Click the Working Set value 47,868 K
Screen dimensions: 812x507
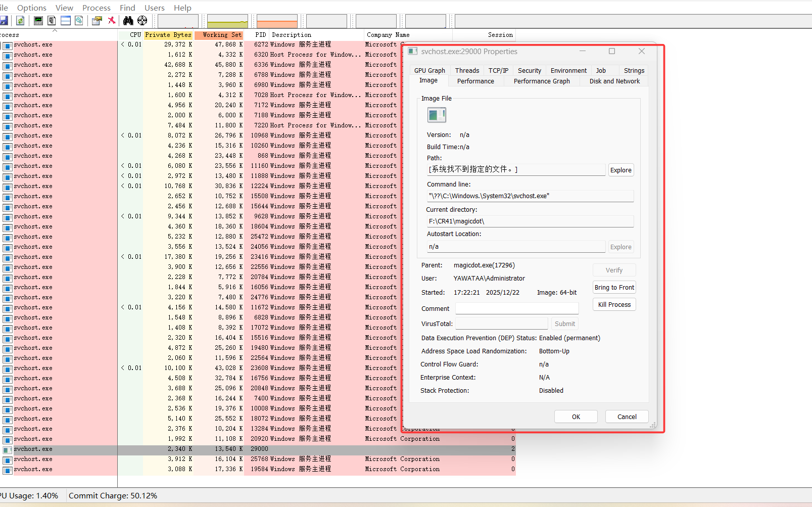[x=228, y=45]
